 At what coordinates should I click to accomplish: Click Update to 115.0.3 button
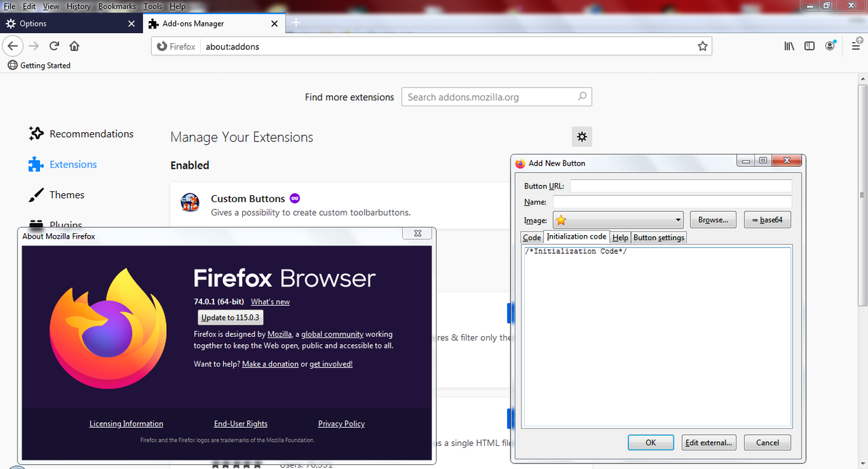[231, 317]
